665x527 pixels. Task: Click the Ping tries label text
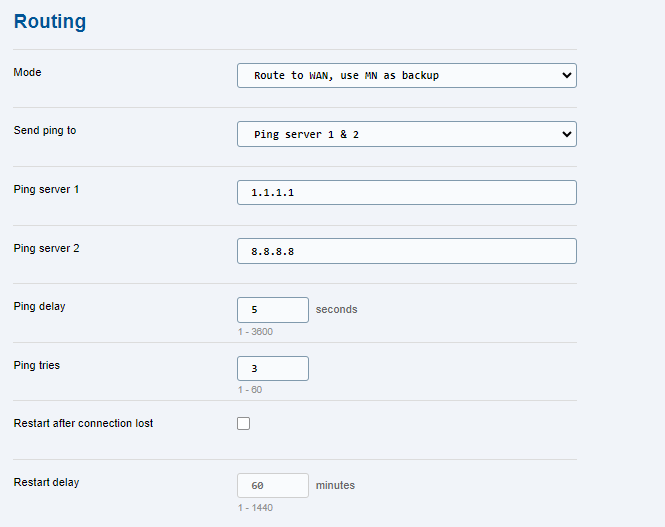coord(36,365)
